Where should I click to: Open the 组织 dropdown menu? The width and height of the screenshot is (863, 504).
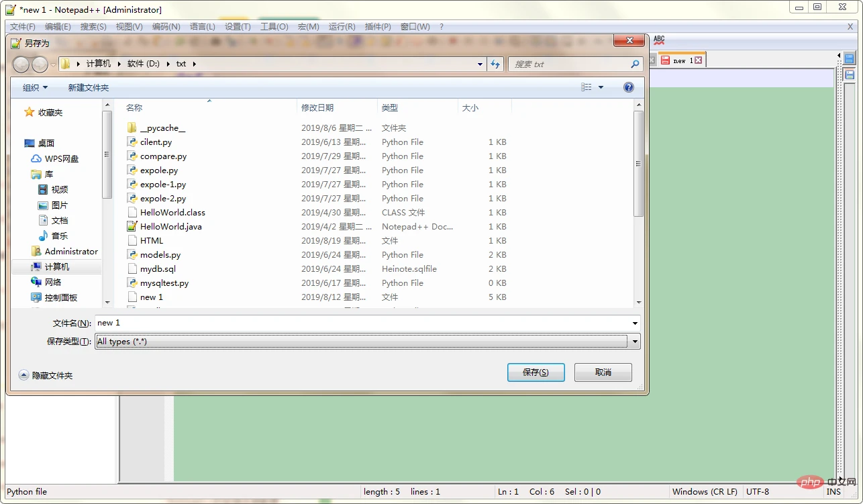click(35, 88)
